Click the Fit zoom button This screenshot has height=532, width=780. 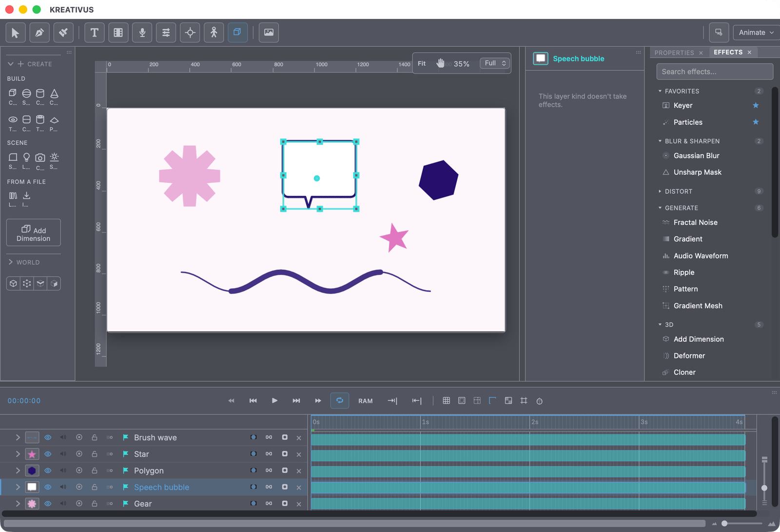[422, 63]
